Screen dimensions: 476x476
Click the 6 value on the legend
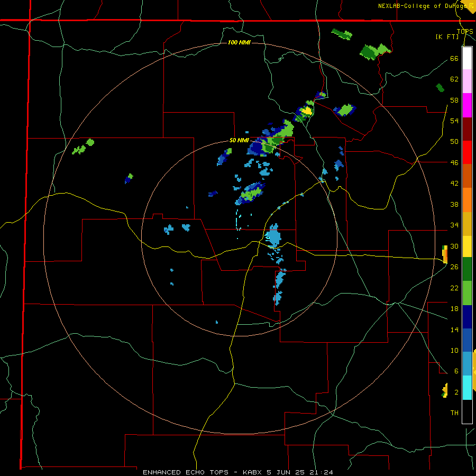pos(456,371)
